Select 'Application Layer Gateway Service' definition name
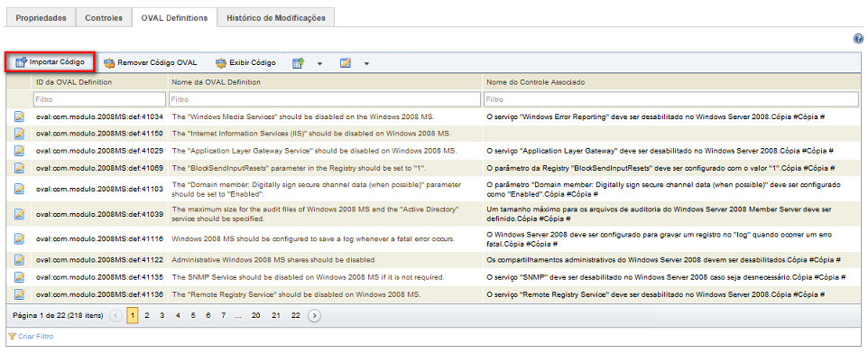This screenshot has width=868, height=354. tap(314, 151)
